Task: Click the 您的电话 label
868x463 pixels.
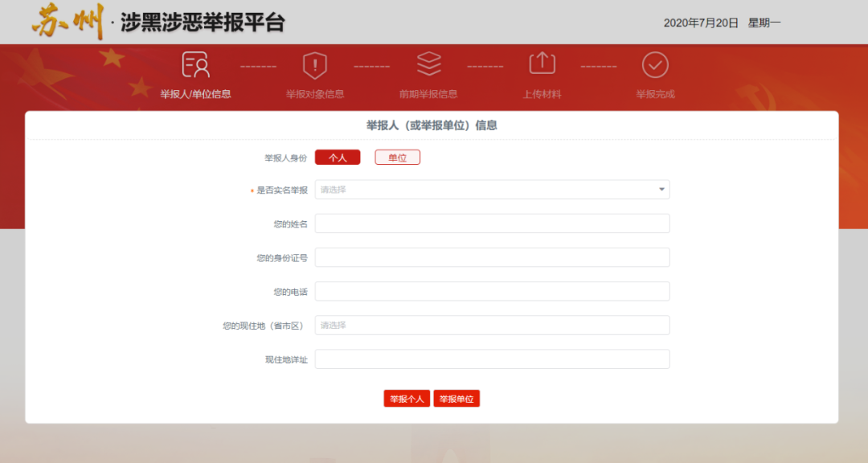Action: click(x=290, y=292)
